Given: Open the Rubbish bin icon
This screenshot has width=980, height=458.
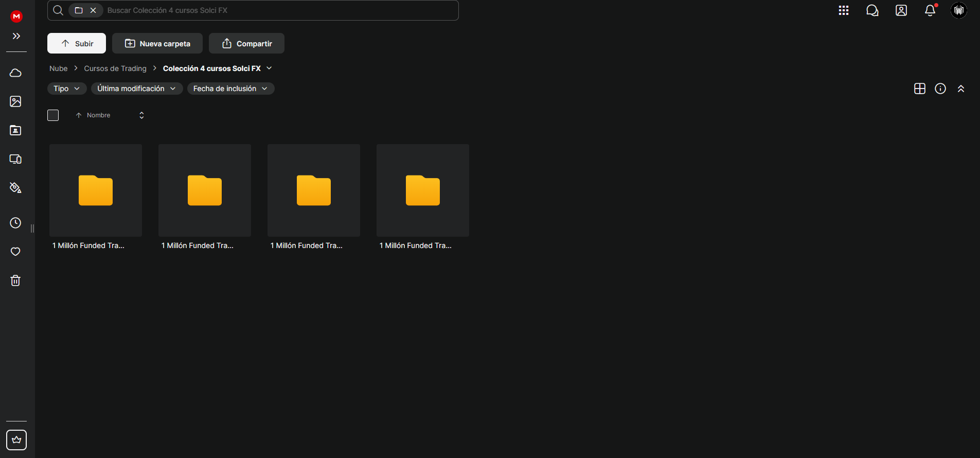Looking at the screenshot, I should [x=15, y=280].
